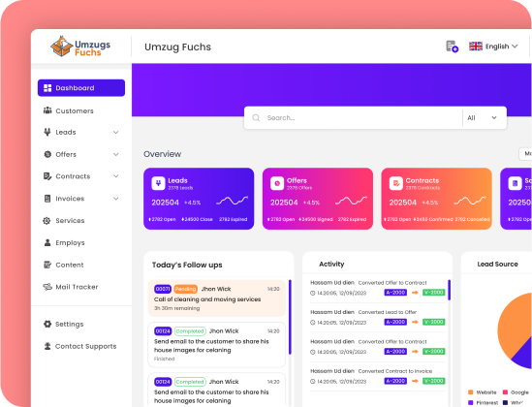Click the Today's Follow ups scrollbar

pyautogui.click(x=290, y=317)
